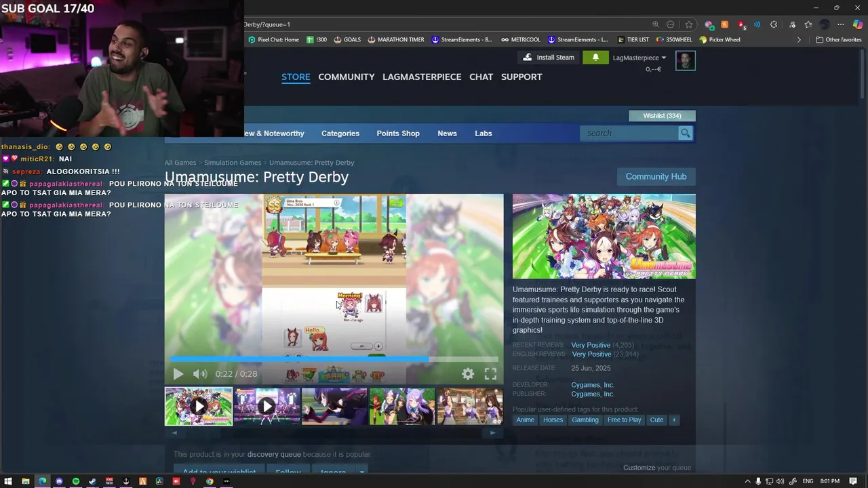Click Install Steam button
The width and height of the screenshot is (868, 488).
(549, 58)
